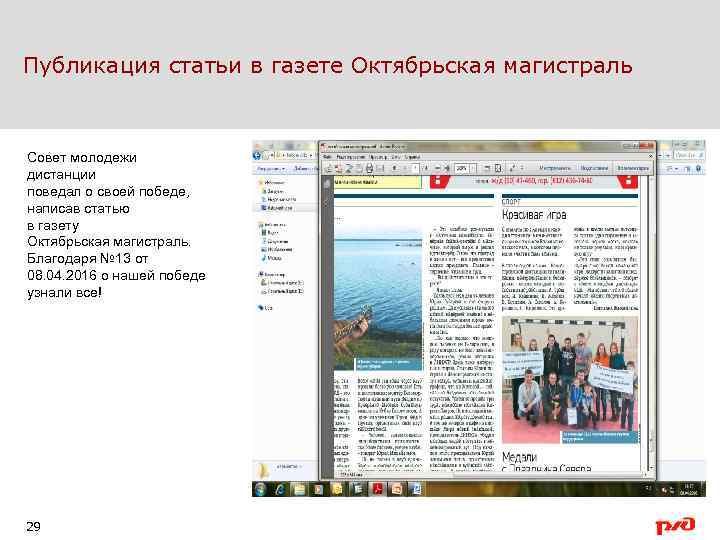The width and height of the screenshot is (720, 540).
Task: Open the Комментарии pane in Adobe Reader
Action: [x=633, y=168]
